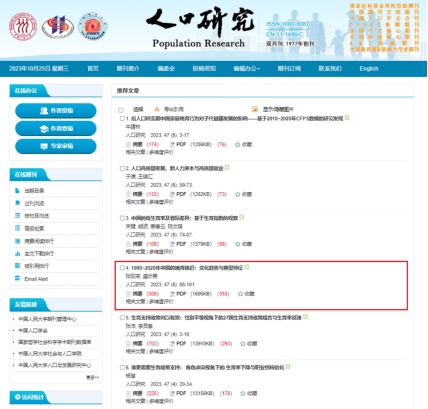Open the bar-chart download ranking item in sidebar
The width and height of the screenshot is (428, 409).
coord(17,254)
